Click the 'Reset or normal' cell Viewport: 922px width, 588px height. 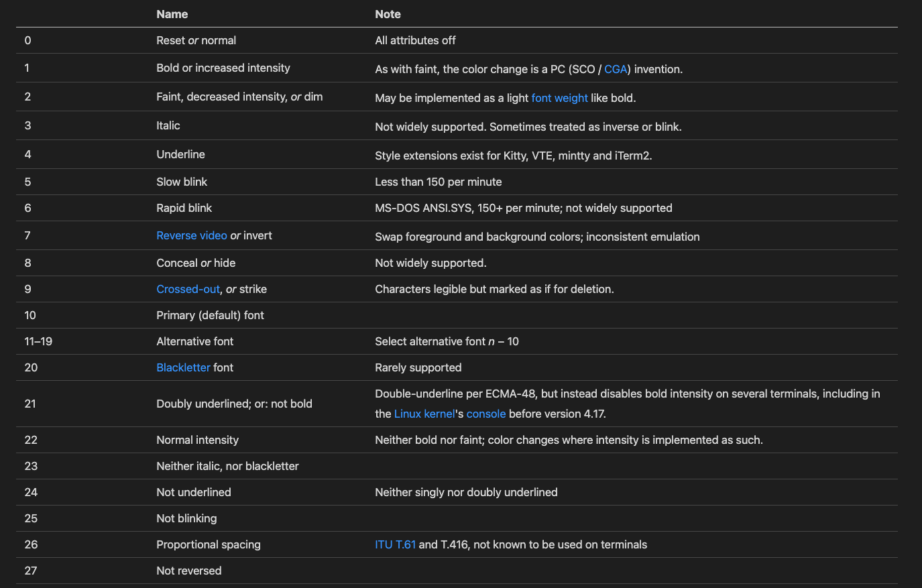pos(196,40)
